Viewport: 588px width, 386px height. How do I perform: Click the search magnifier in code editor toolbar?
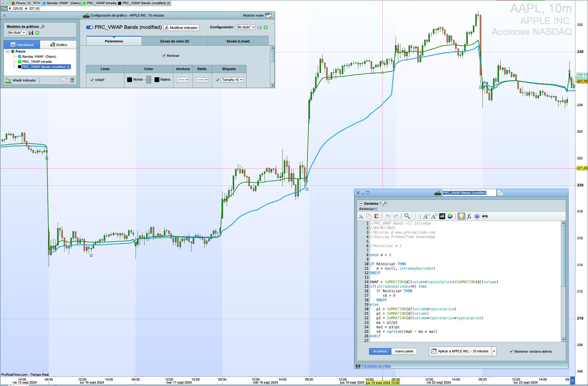(x=407, y=216)
